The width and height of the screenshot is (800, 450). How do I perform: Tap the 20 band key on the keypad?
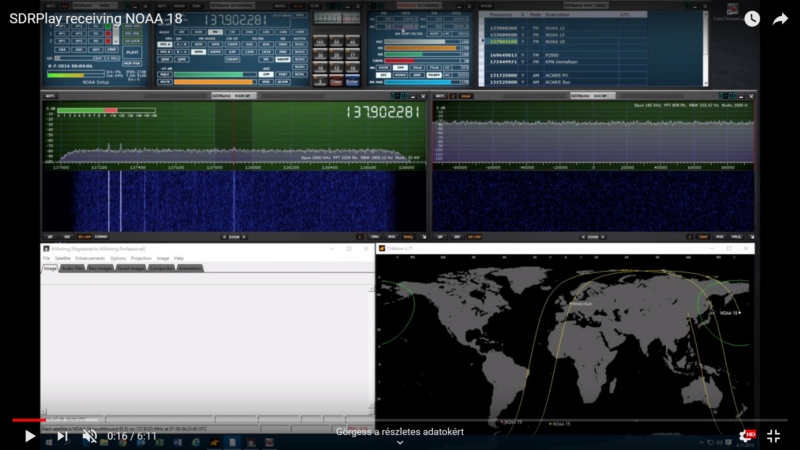click(x=336, y=54)
